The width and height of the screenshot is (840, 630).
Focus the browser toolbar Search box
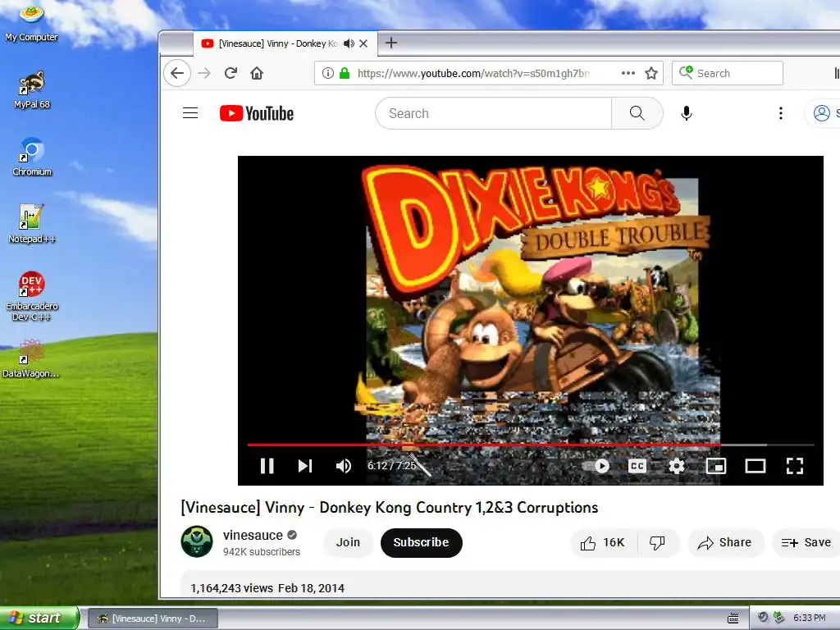[x=727, y=73]
